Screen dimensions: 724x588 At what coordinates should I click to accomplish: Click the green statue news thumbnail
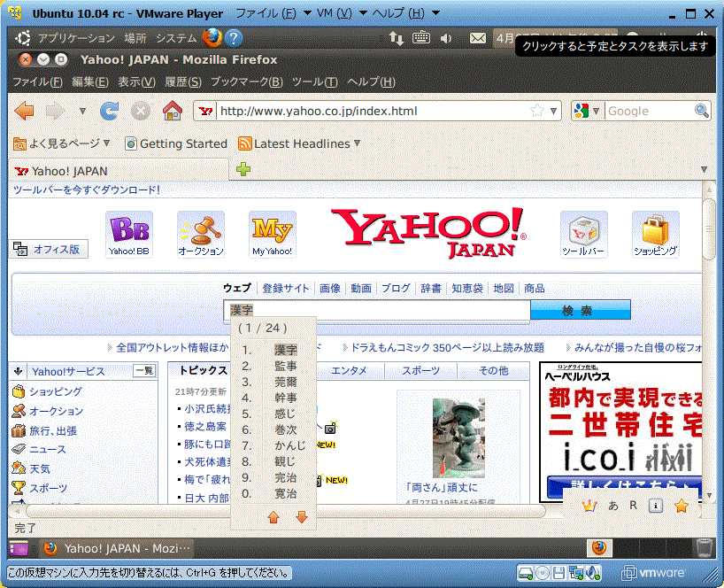(x=458, y=437)
